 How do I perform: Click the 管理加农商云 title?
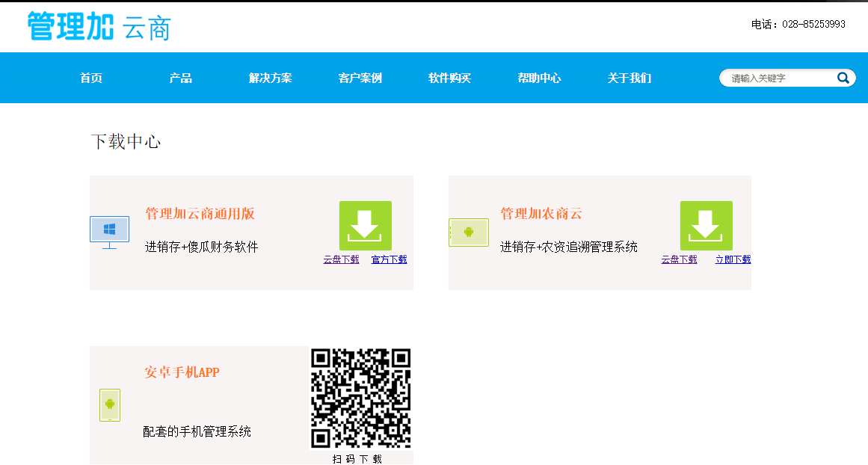pyautogui.click(x=541, y=214)
